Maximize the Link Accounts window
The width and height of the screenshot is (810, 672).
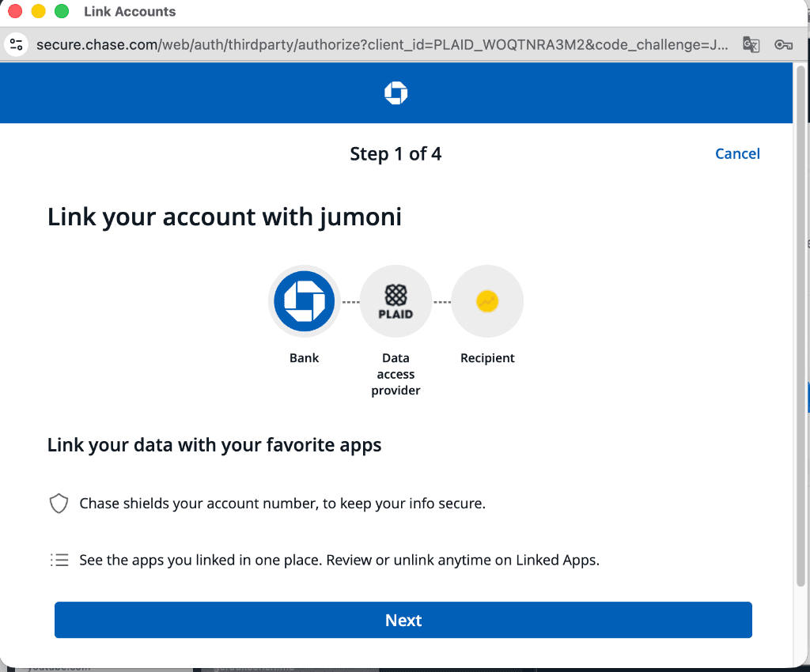[x=62, y=11]
